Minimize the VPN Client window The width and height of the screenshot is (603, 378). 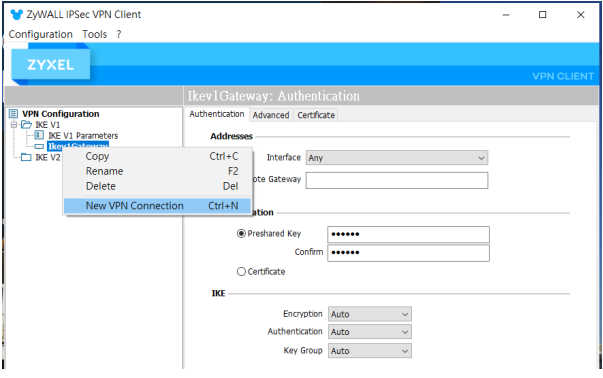coord(506,15)
